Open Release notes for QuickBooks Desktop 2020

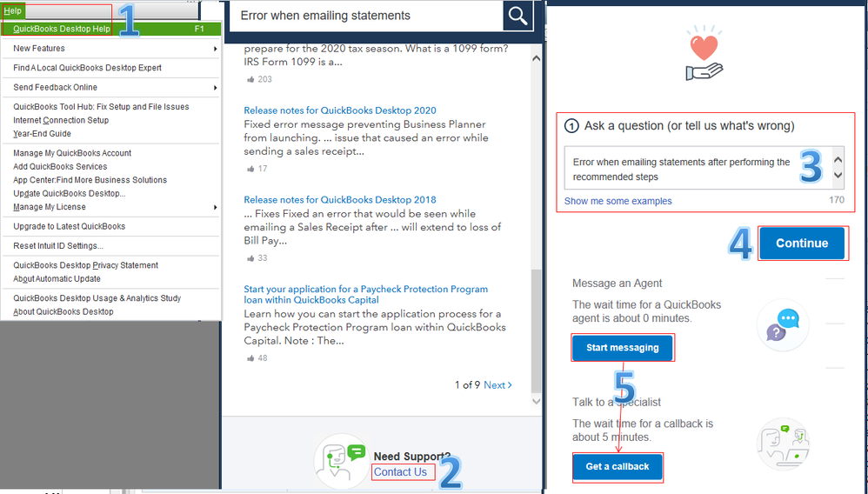(x=340, y=110)
